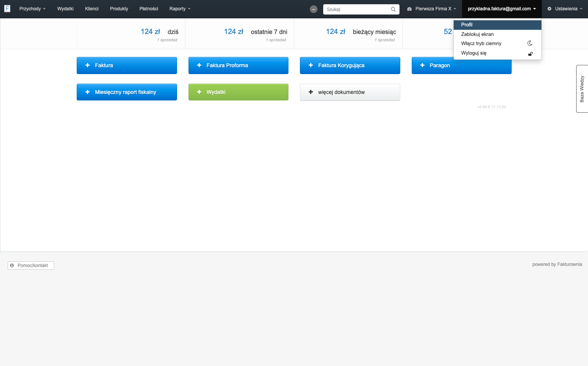Choose Zablokuj ekran menu entry

point(498,34)
